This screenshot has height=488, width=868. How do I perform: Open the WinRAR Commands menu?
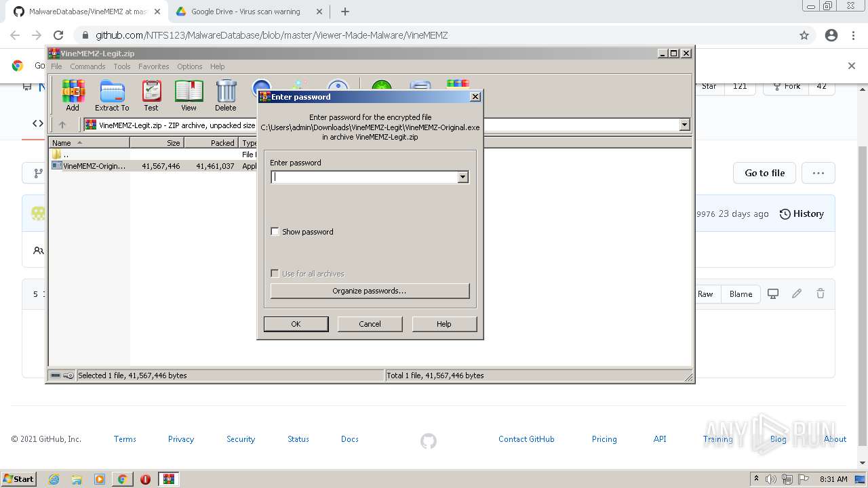click(x=87, y=66)
